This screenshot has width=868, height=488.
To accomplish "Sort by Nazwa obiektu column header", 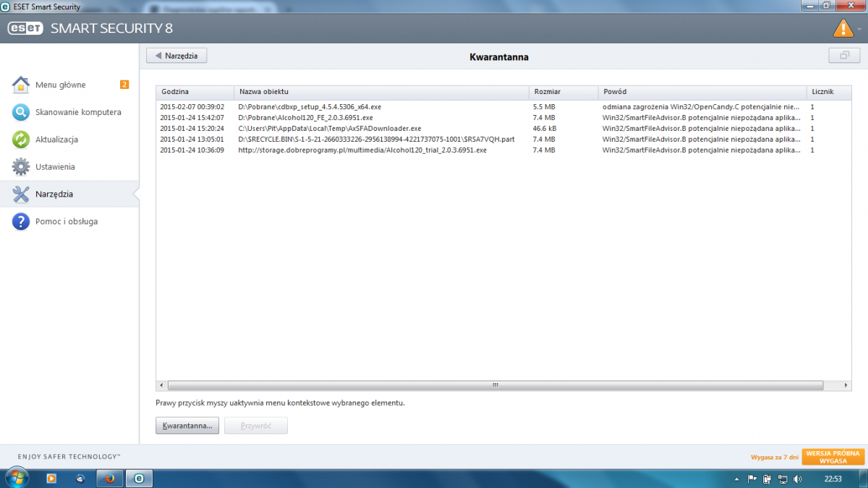I will tap(382, 92).
